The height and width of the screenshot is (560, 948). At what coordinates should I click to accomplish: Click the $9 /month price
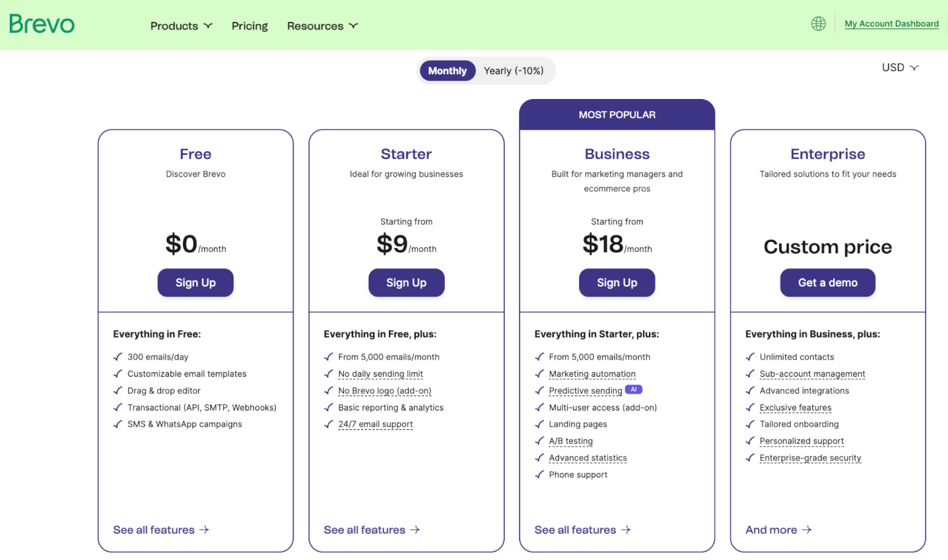tap(407, 244)
